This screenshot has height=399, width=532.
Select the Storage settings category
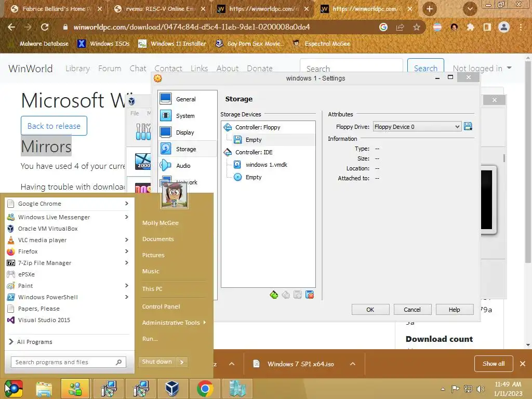click(187, 149)
